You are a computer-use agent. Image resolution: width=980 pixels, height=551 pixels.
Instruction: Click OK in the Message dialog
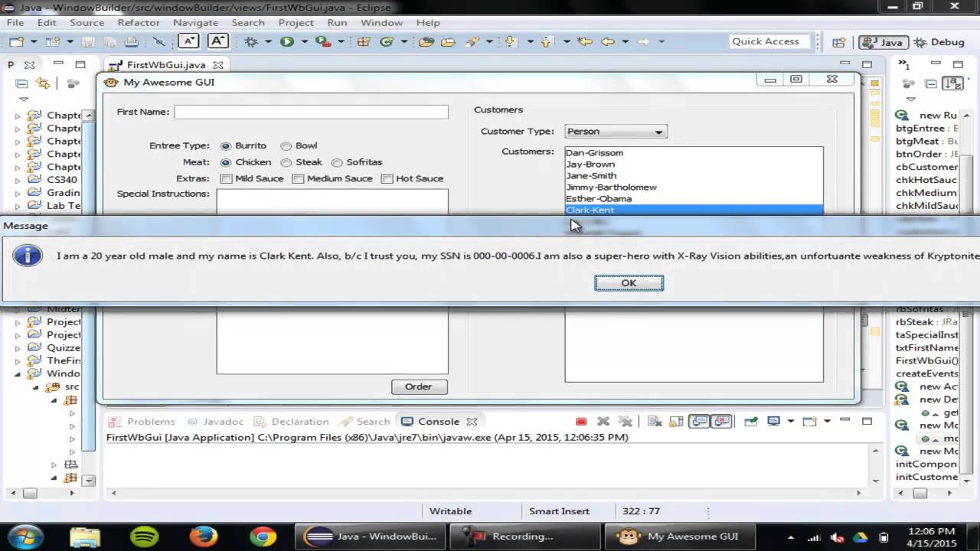coord(629,283)
